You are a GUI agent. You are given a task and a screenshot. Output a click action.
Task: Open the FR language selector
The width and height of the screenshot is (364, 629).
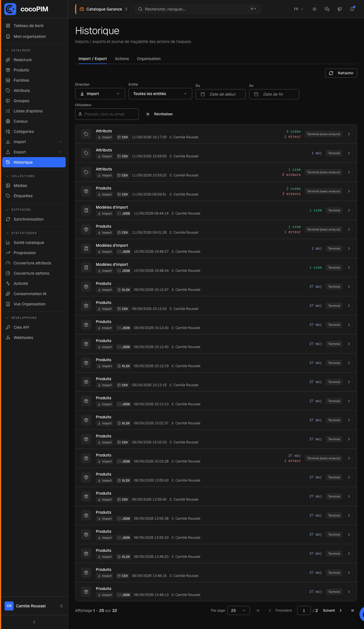point(299,9)
